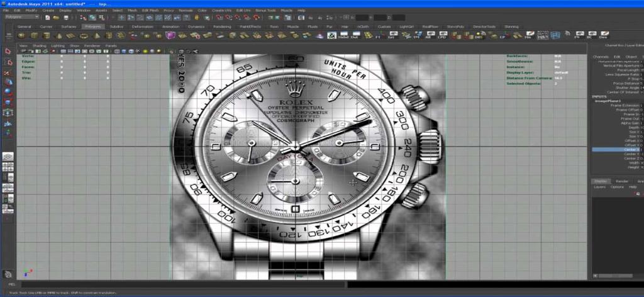Screen dimensions: 644x297
Task: Toggle snap to curves magnet
Action: point(229,18)
